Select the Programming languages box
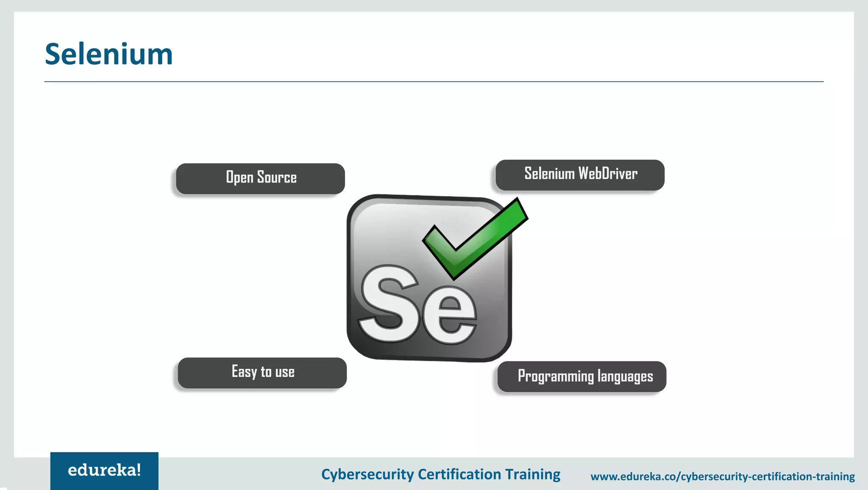Viewport: 868px width, 490px height. click(x=581, y=376)
